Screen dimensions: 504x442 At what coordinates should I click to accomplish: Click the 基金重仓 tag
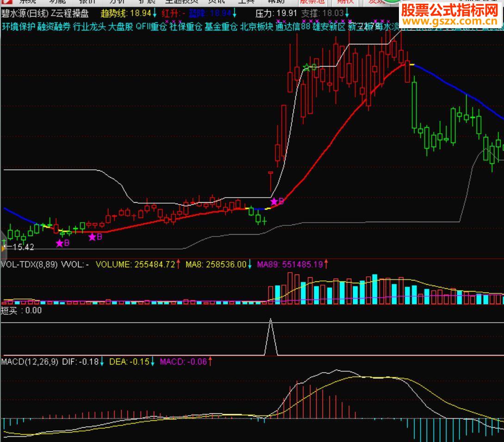(221, 26)
